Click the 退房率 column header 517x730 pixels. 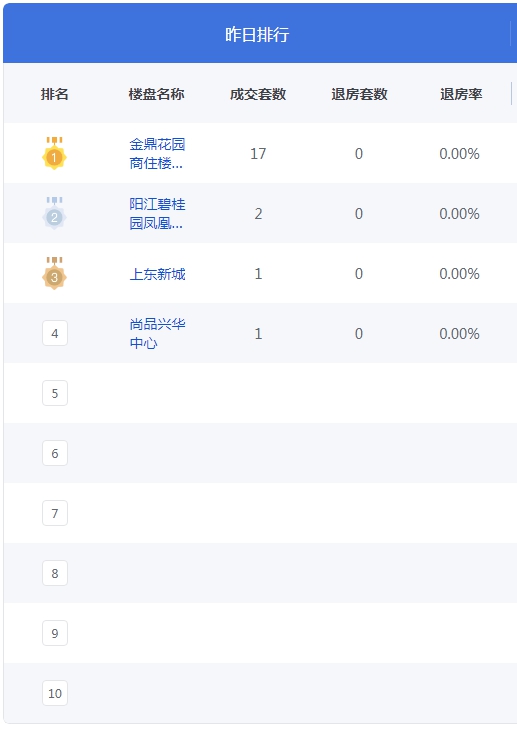point(461,94)
